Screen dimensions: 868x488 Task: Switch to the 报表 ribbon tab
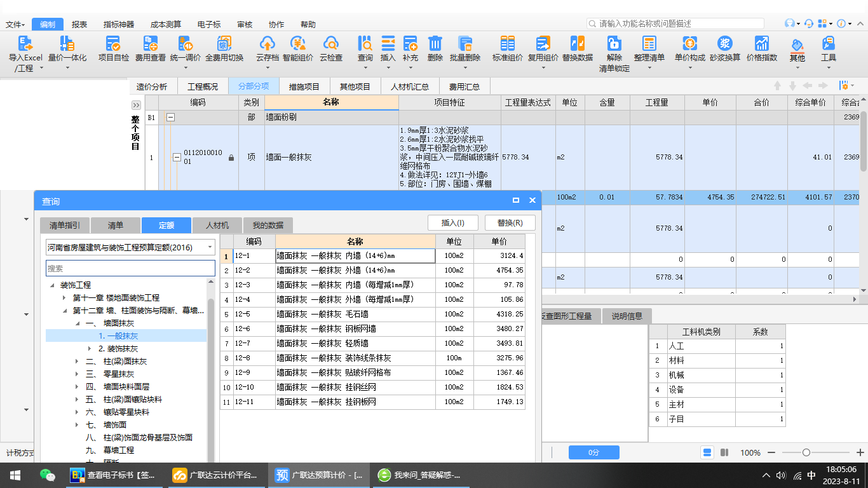tap(79, 25)
